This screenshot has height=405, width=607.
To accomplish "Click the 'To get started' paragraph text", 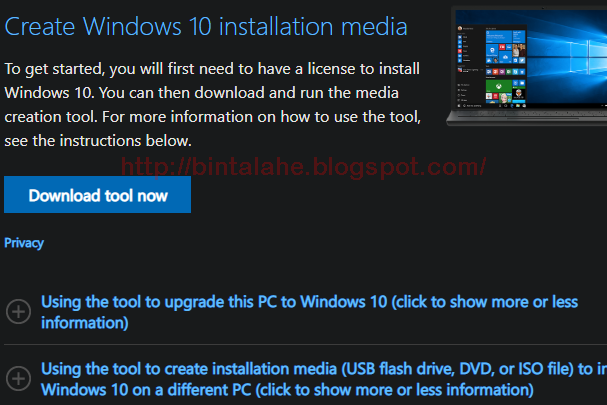I will pos(213,105).
